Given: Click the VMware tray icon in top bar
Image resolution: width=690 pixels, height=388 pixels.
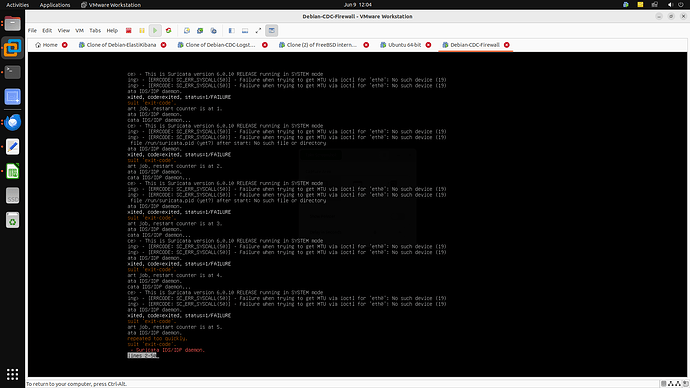Looking at the screenshot, I should (626, 5).
